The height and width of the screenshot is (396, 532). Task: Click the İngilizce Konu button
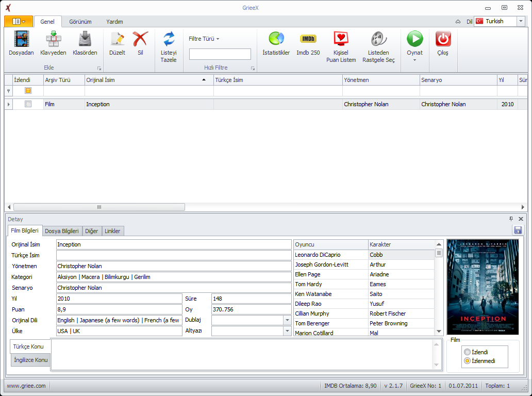point(31,360)
